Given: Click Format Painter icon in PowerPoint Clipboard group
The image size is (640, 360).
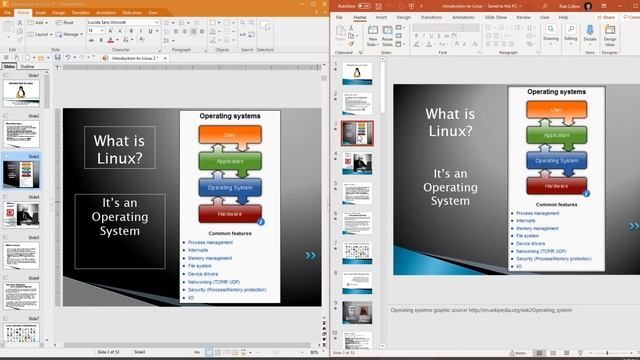Looking at the screenshot, I should point(351,44).
